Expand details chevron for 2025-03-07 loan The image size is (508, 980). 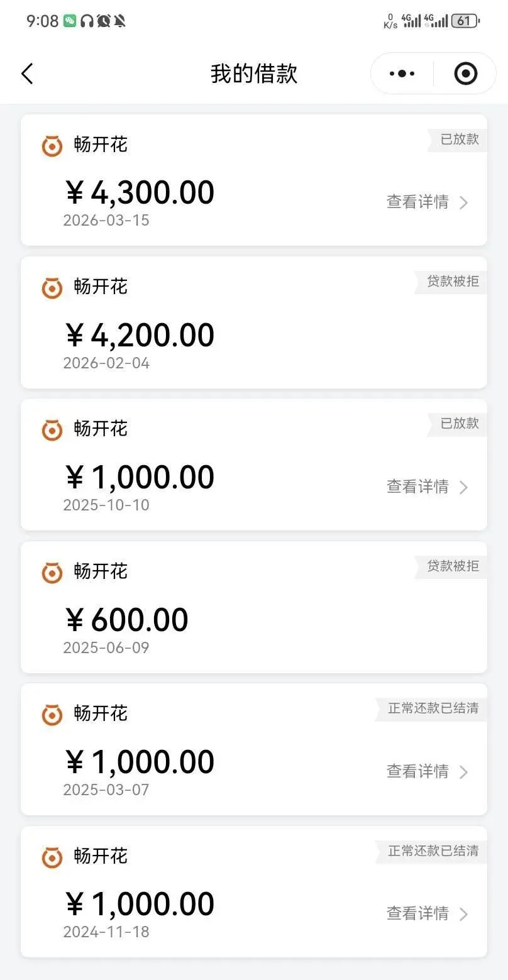pyautogui.click(x=463, y=772)
